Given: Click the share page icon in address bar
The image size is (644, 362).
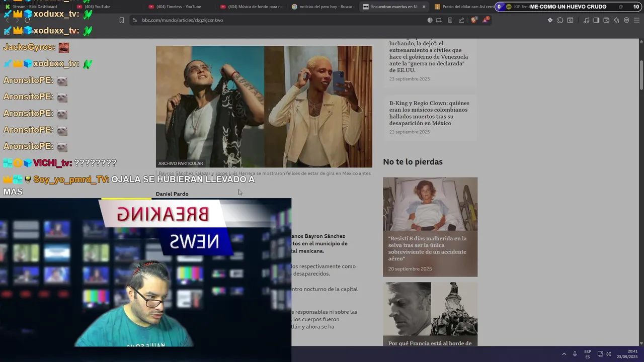Looking at the screenshot, I should 461,20.
